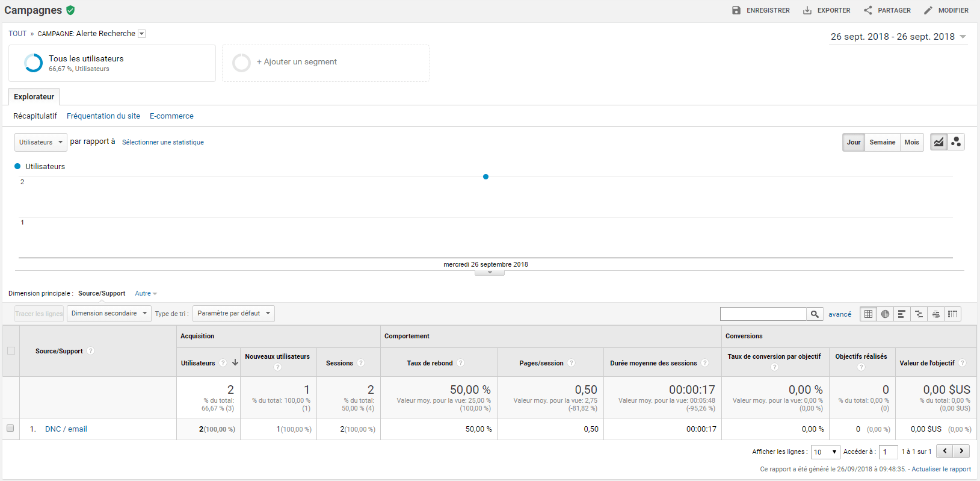Switch to Fréquentation du site view
Image resolution: width=980 pixels, height=481 pixels.
tap(103, 116)
